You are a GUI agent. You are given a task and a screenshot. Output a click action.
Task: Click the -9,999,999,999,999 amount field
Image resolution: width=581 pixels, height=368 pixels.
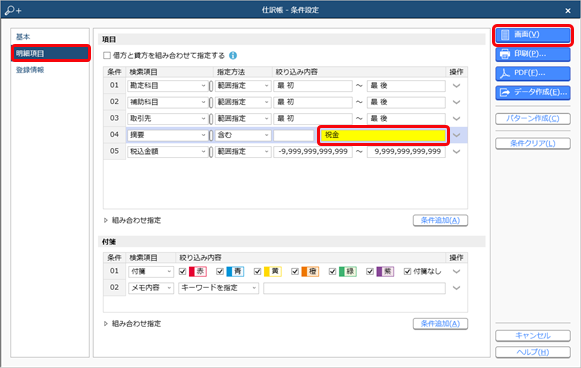pos(313,152)
